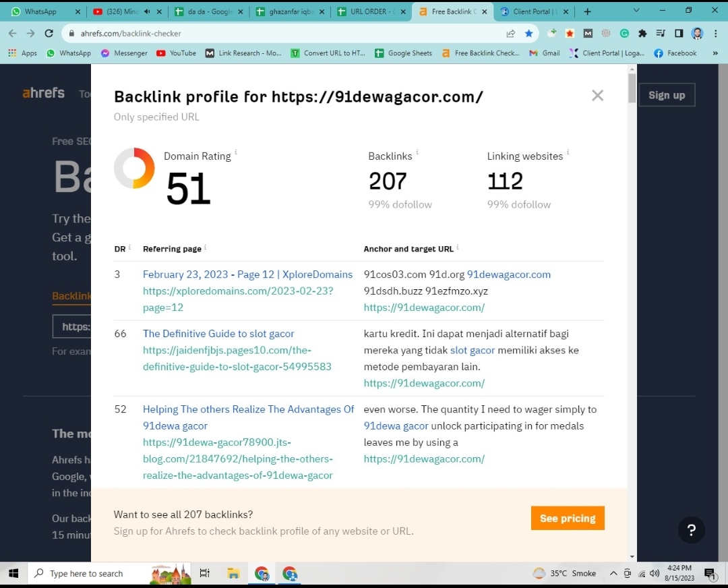Expand the tab search dropdown arrow

636,11
